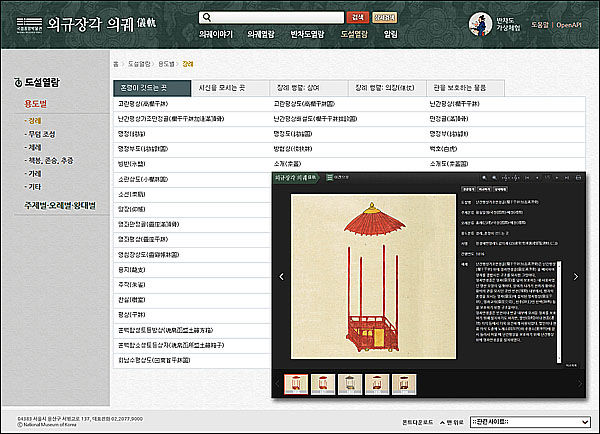The height and width of the screenshot is (434, 600).
Task: Select the first thumbnail with red highlight
Action: pyautogui.click(x=296, y=384)
